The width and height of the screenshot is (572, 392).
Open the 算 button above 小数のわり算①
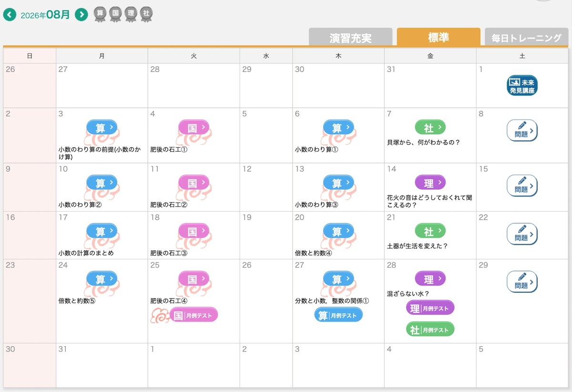pyautogui.click(x=338, y=127)
